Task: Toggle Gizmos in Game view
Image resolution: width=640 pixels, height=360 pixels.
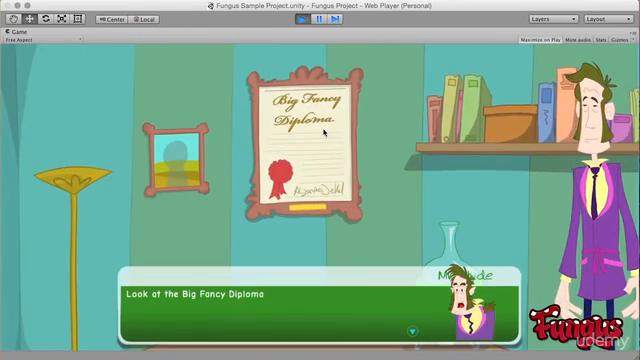Action: [620, 40]
